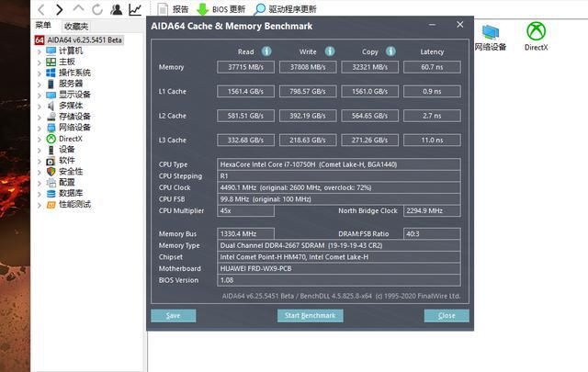Switch to the 菜单 tab
588x372 pixels.
point(43,27)
